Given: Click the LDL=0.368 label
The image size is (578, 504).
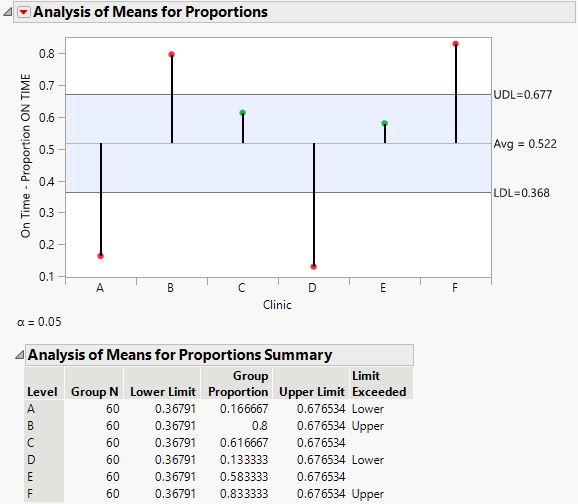Looking at the screenshot, I should click(x=522, y=193).
